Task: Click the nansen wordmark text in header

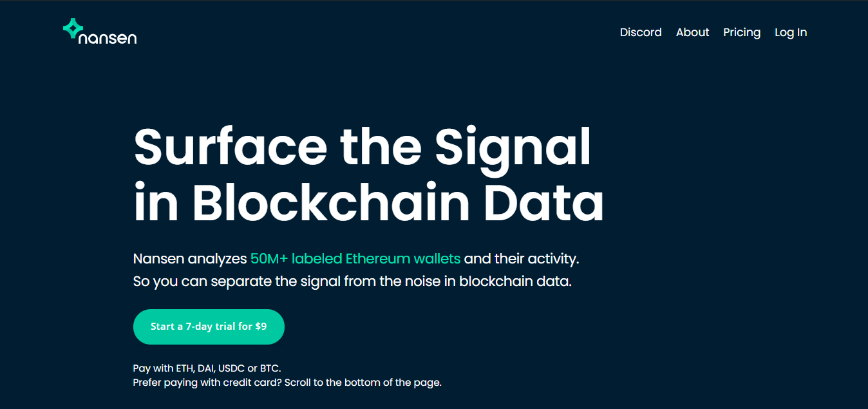Action: 108,38
